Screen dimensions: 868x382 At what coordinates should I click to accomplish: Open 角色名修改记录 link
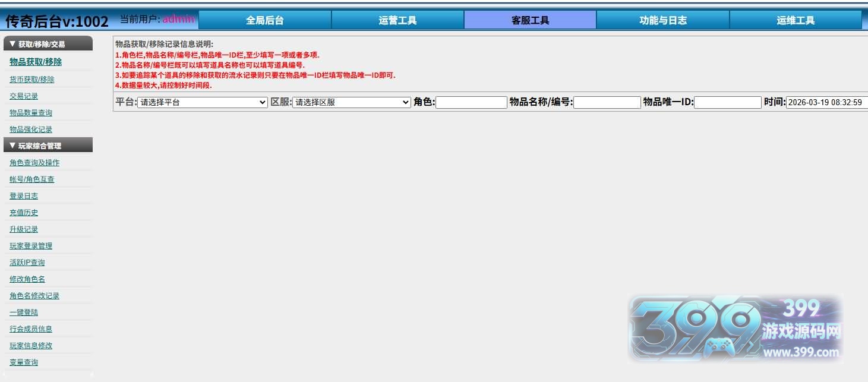34,295
